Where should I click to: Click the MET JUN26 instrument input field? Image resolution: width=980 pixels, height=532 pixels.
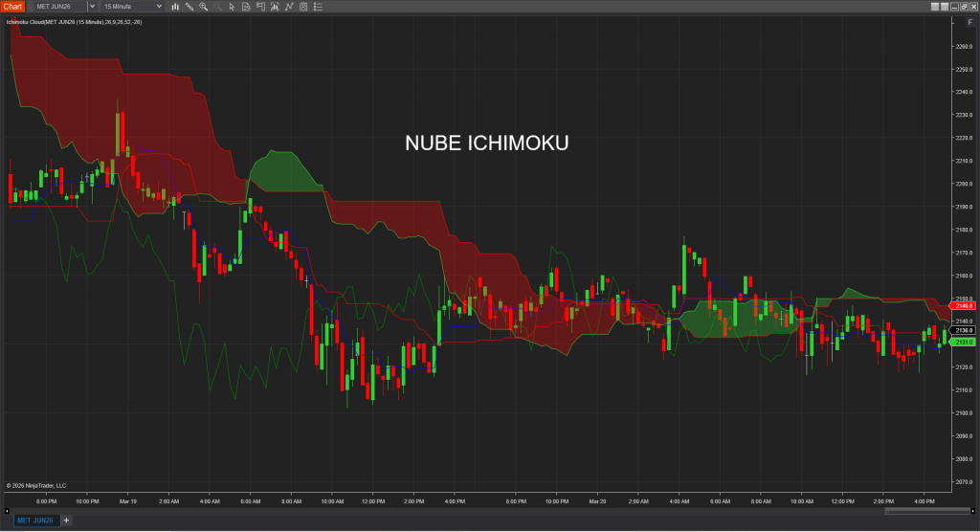click(59, 6)
